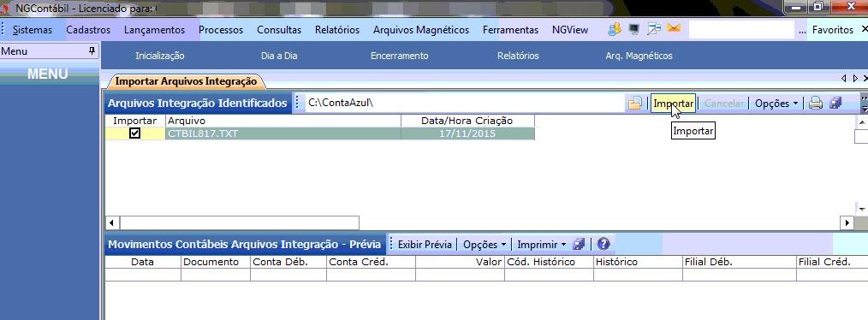
Task: Open Relatórios in the blue navigation bar
Action: [518, 56]
